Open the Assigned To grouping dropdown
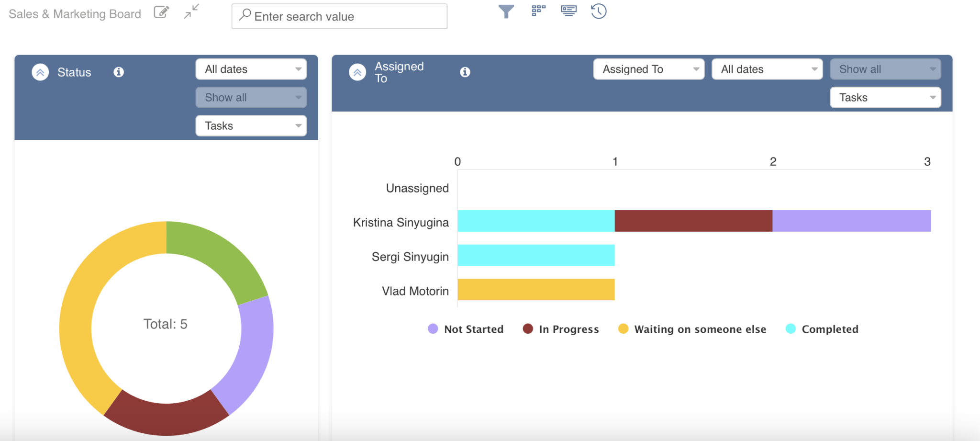 pyautogui.click(x=648, y=69)
